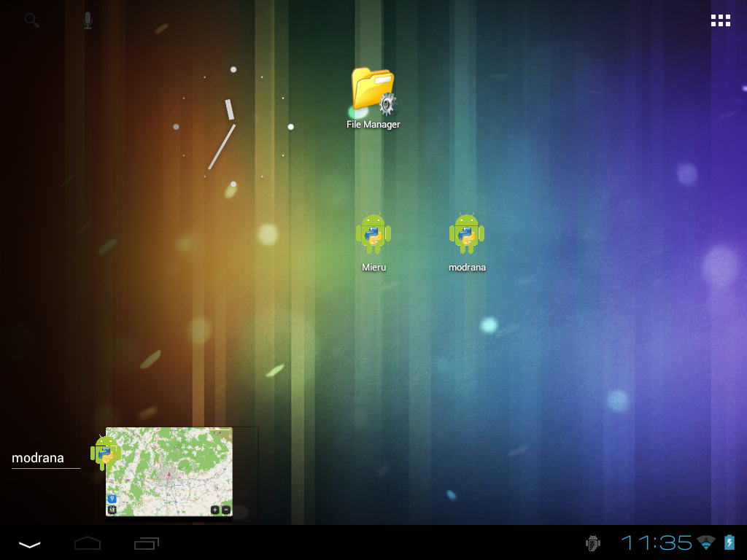
Task: Open the modrana map thumbnail in recents
Action: pyautogui.click(x=169, y=472)
